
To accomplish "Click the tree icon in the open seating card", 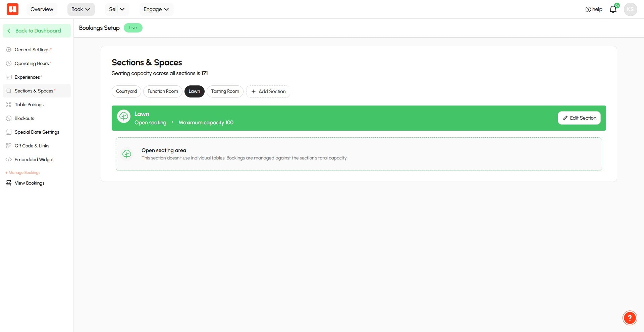I will click(x=127, y=154).
